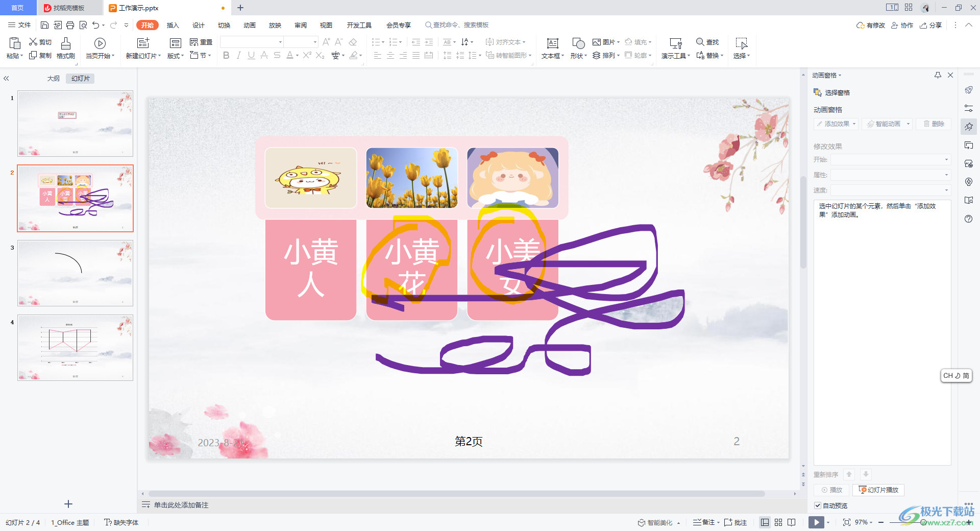Screen dimensions: 980x531
Task: Open the font name dropdown
Action: tap(280, 42)
